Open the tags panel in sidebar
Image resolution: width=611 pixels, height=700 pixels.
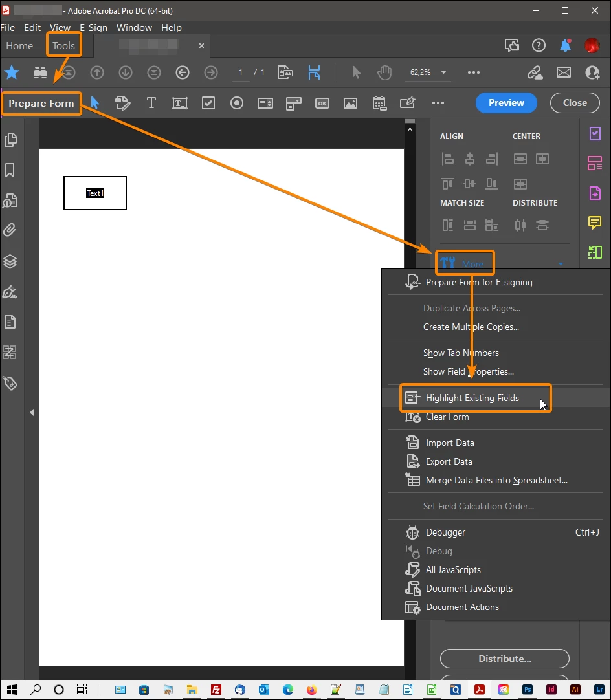pos(10,383)
